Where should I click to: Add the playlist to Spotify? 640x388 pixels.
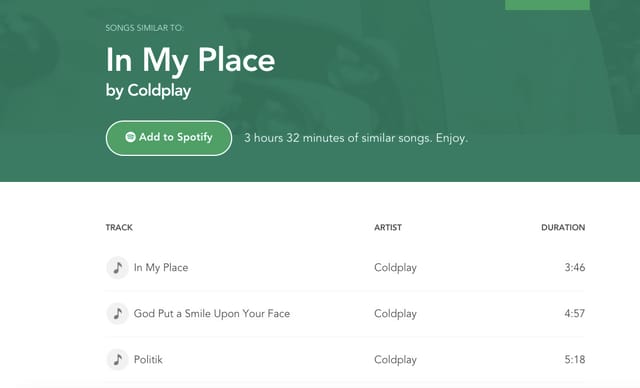coord(169,138)
